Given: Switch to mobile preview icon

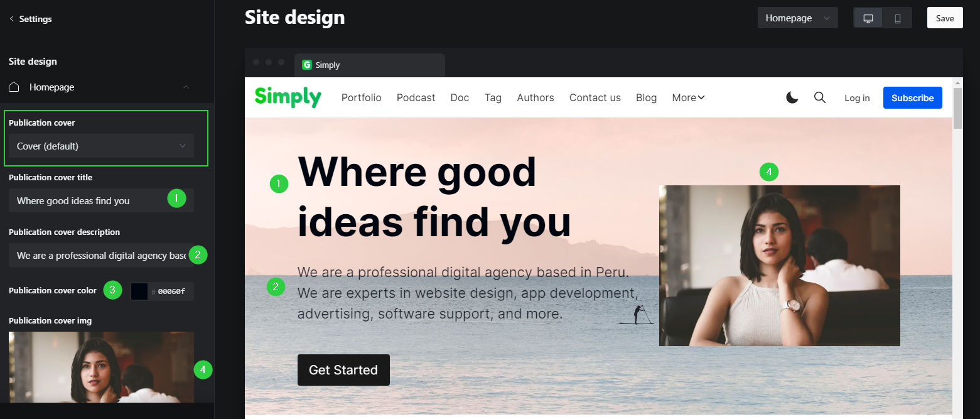Looking at the screenshot, I should tap(898, 18).
